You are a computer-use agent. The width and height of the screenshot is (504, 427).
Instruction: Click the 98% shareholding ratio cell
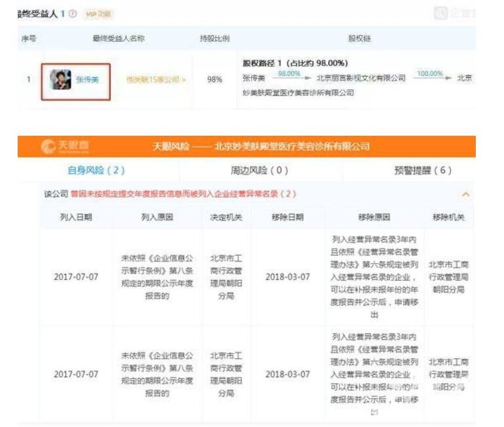[x=215, y=79]
